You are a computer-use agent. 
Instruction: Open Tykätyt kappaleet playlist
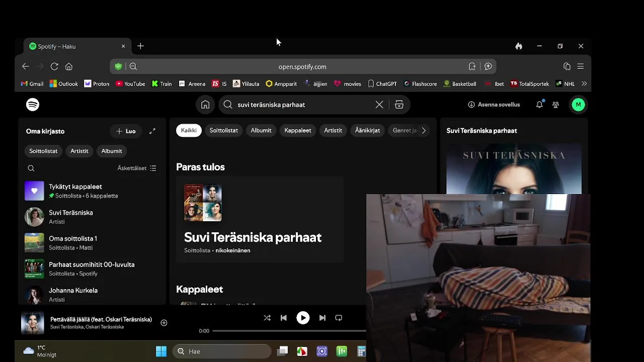click(x=92, y=191)
